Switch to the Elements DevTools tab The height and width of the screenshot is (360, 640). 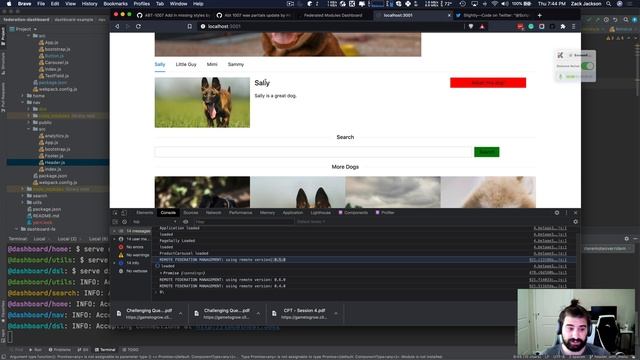pyautogui.click(x=144, y=213)
